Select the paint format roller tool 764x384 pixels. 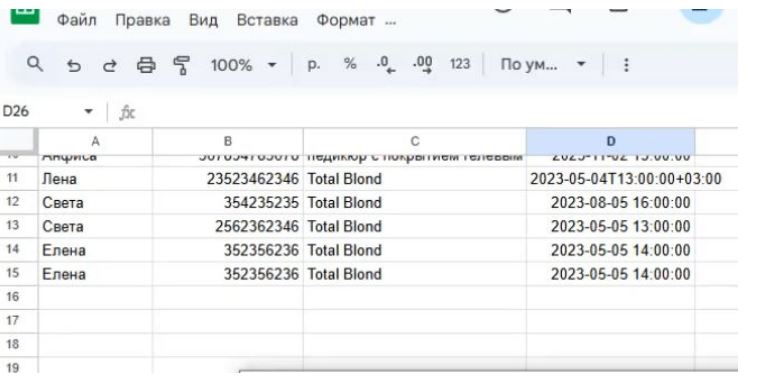[x=182, y=65]
